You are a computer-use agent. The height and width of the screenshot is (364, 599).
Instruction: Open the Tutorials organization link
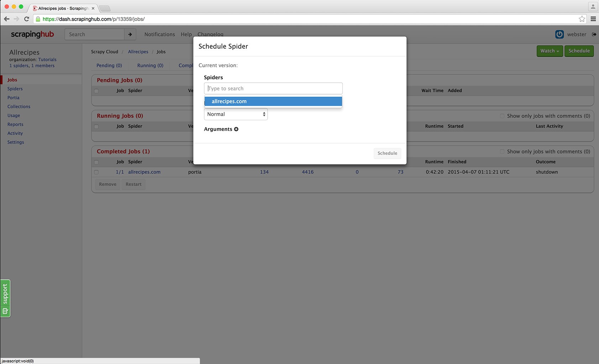pyautogui.click(x=47, y=60)
